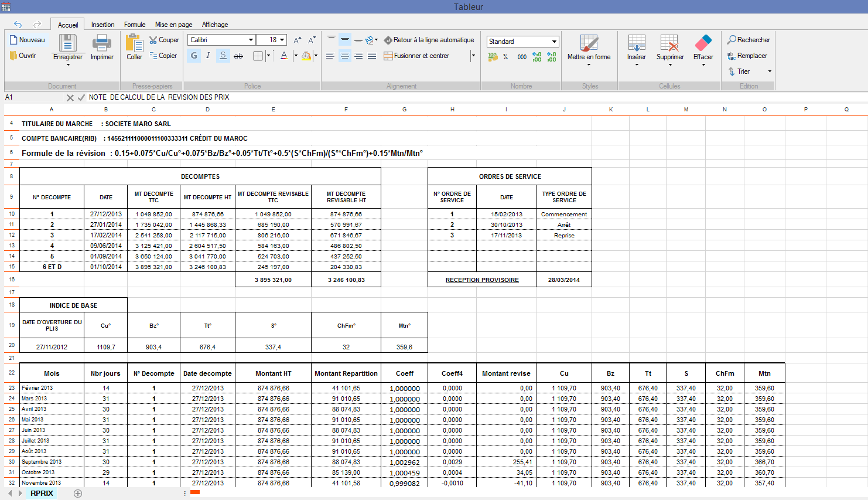This screenshot has width=868, height=500.
Task: Open the font size 18 dropdown
Action: tap(282, 40)
